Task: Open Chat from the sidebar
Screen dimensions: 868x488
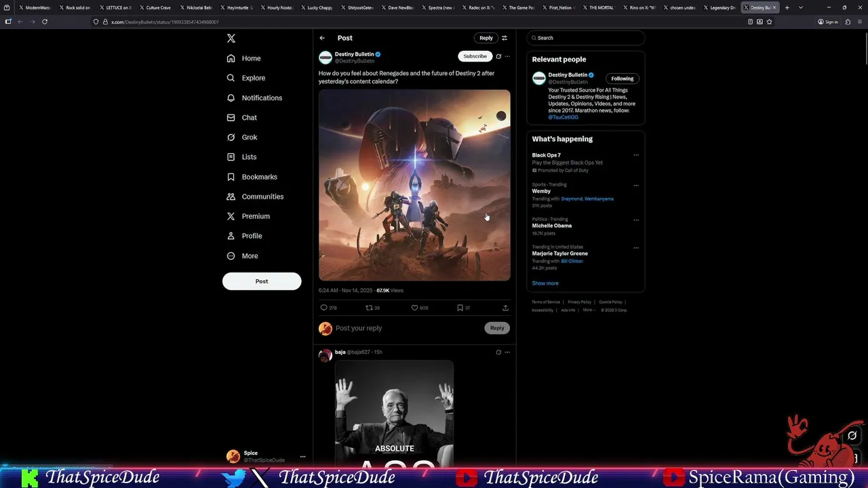Action: coord(242,117)
